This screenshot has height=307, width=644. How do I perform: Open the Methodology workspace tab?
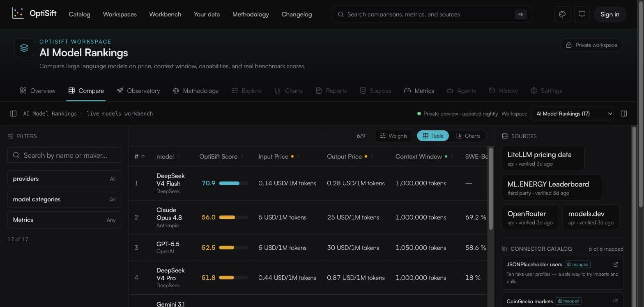[195, 90]
